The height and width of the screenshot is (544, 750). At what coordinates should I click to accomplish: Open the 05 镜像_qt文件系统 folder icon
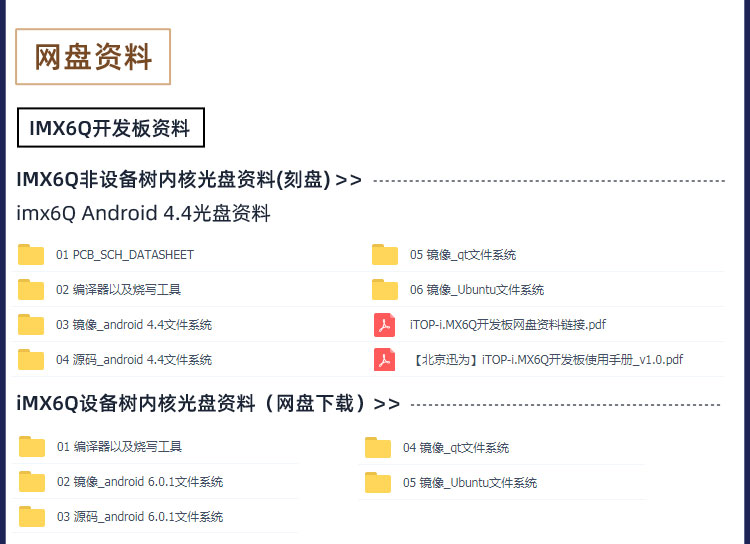[x=385, y=255]
